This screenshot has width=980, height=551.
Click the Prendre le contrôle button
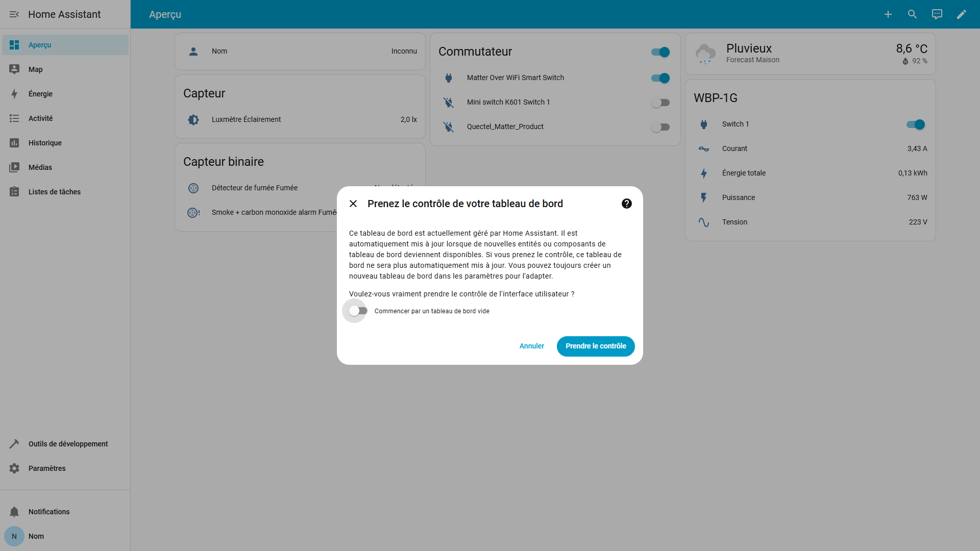(x=595, y=346)
